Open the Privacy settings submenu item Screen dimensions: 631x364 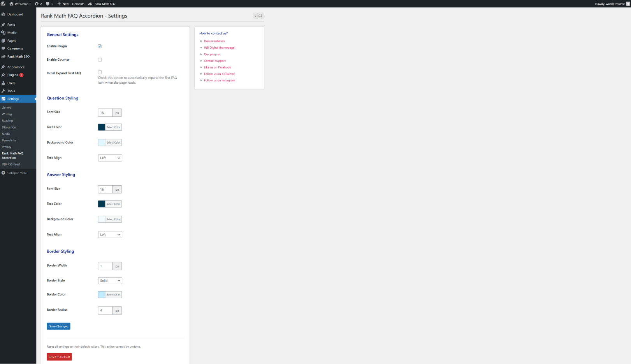pyautogui.click(x=6, y=147)
